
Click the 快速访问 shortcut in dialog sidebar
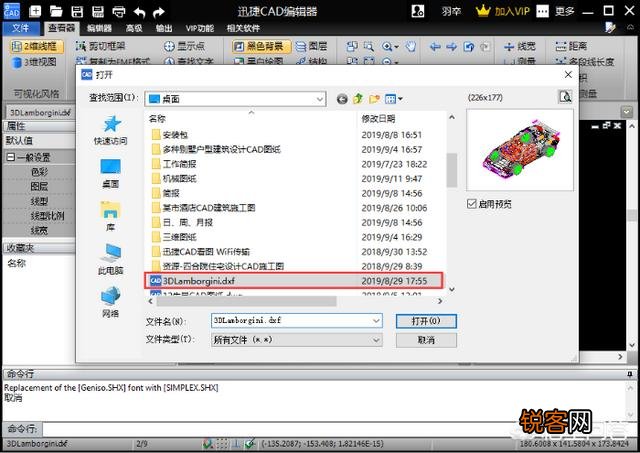(111, 130)
